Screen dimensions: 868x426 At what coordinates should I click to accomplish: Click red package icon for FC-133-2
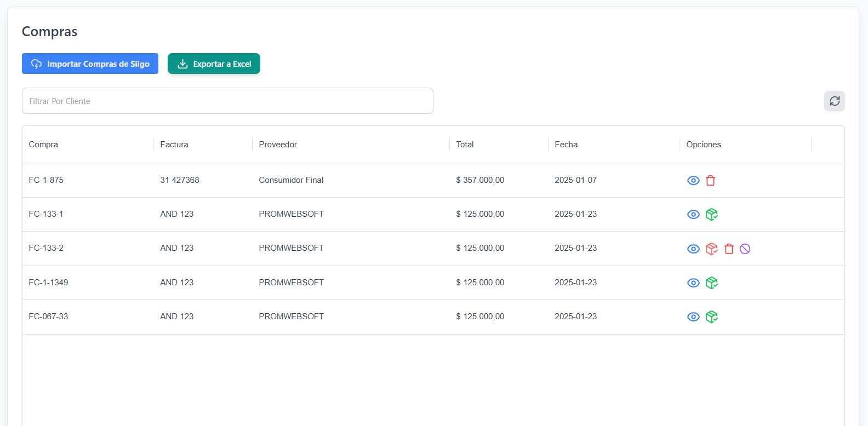click(712, 249)
